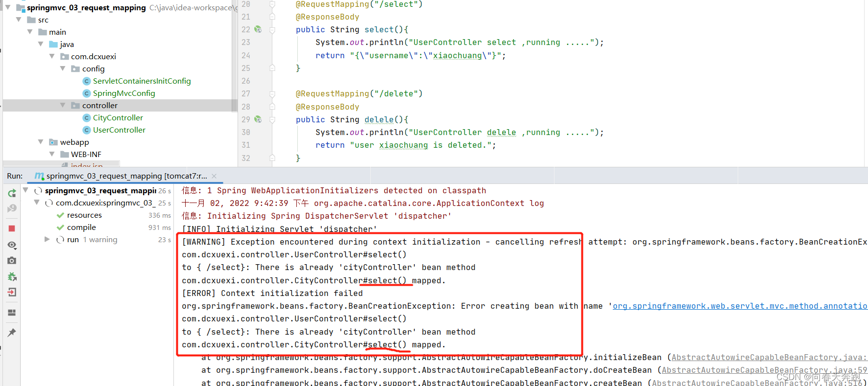Open UserController in the project tree

pos(119,130)
